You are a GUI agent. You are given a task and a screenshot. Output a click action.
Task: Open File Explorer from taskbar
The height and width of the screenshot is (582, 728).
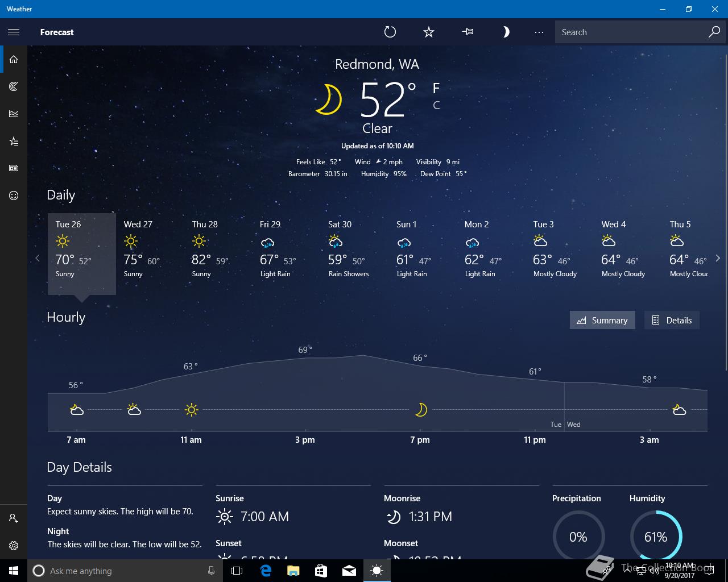point(293,571)
